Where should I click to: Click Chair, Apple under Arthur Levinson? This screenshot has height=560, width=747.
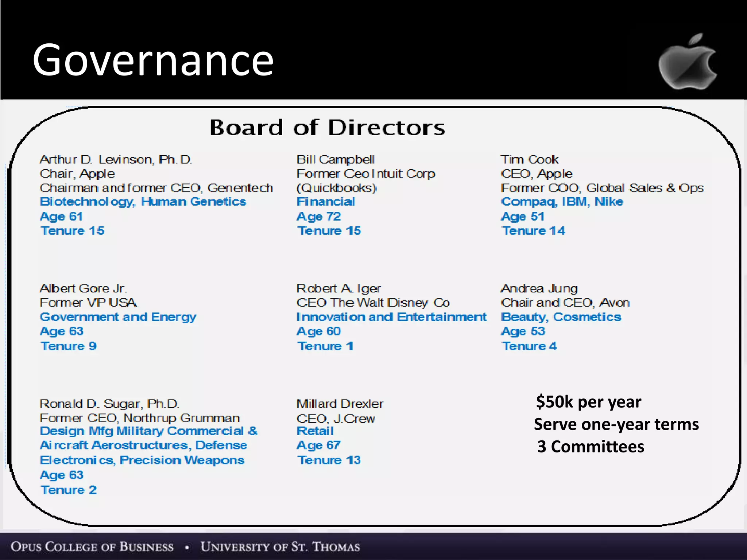pos(77,174)
